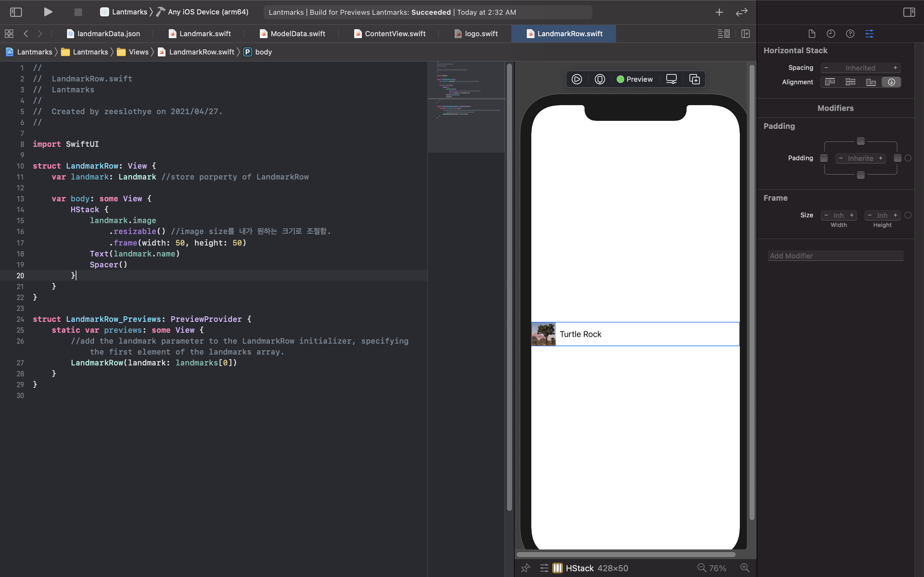Screen dimensions: 924x577
Task: Pin the preview canvas
Action: click(x=526, y=568)
